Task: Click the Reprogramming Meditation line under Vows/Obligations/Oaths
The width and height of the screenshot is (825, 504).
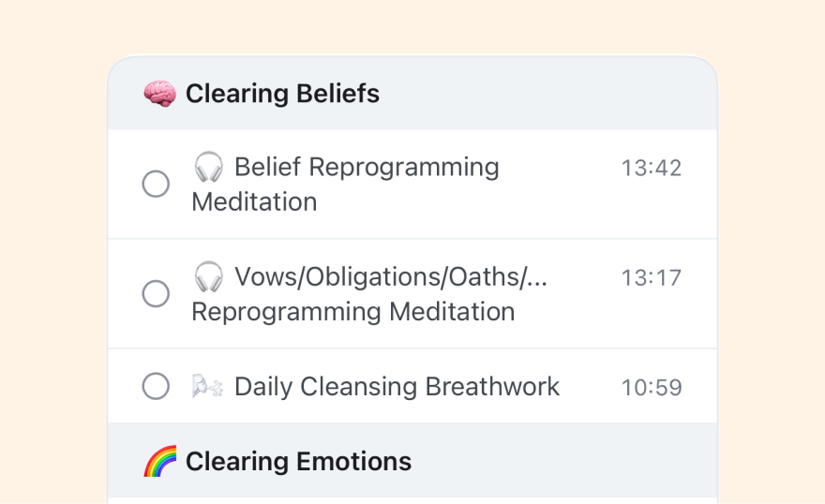Action: (x=352, y=312)
